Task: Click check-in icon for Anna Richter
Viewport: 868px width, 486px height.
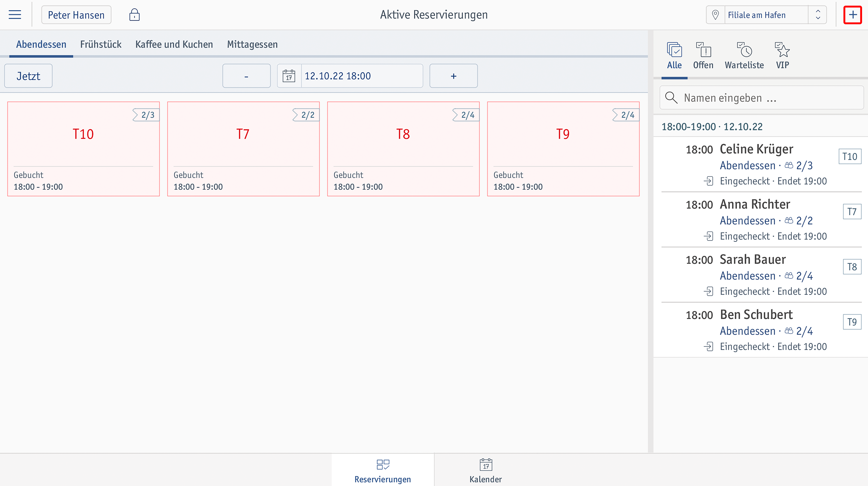Action: coord(708,236)
